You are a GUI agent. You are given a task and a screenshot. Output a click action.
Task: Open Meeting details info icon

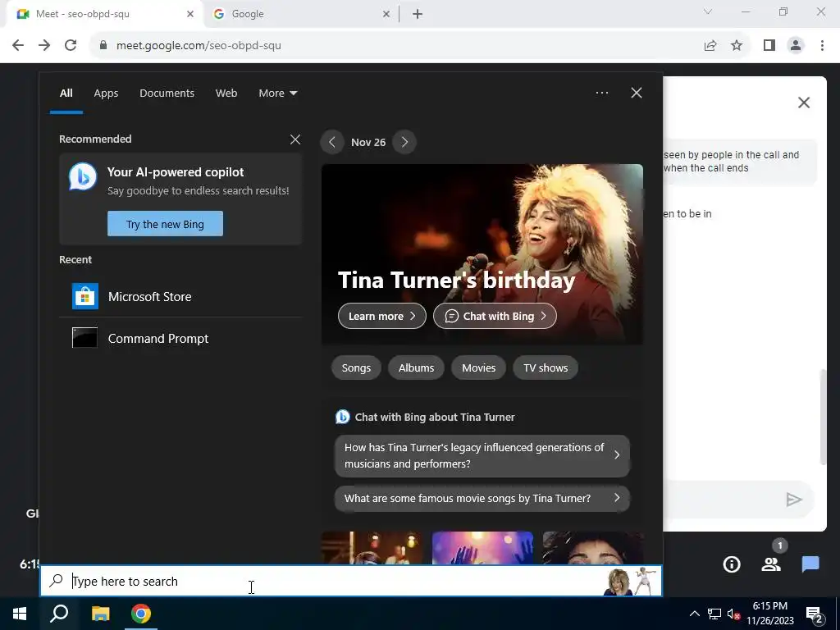click(732, 564)
